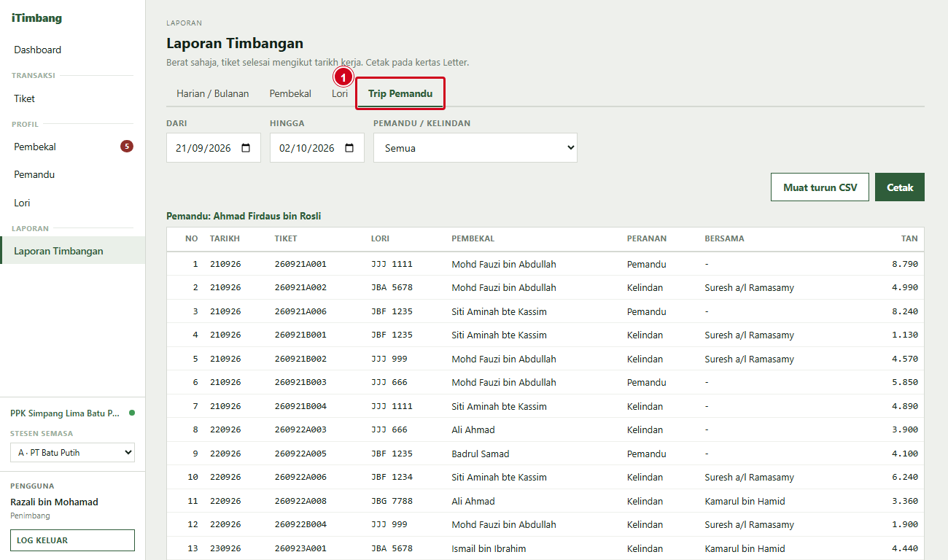
Task: Click the Muat turun CSV button
Action: [x=820, y=187]
